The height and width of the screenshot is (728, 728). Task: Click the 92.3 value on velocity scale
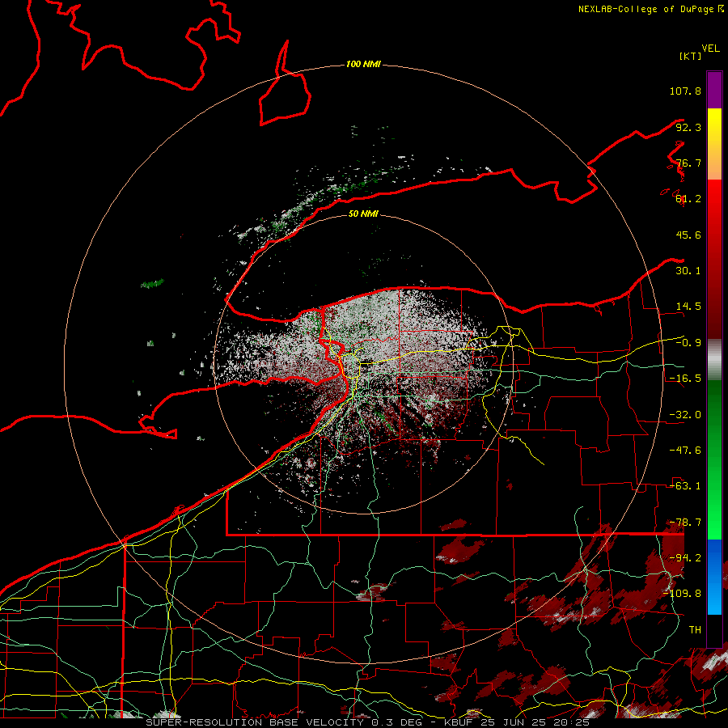coord(688,127)
